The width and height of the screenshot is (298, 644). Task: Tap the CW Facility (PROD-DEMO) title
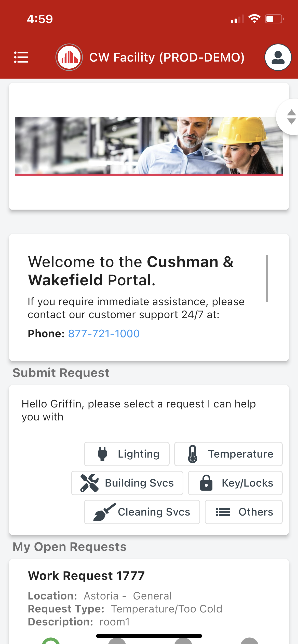click(x=167, y=57)
